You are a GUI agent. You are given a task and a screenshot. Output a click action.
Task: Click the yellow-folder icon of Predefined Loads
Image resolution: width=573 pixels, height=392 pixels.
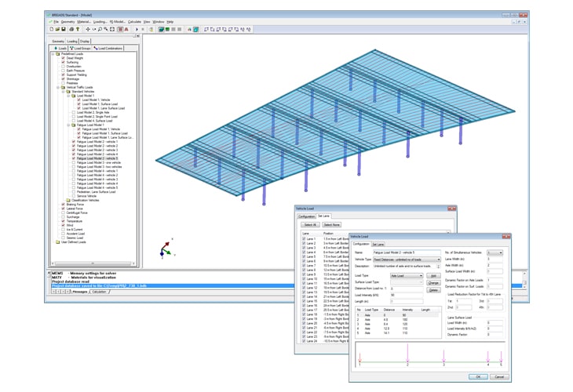coord(58,53)
